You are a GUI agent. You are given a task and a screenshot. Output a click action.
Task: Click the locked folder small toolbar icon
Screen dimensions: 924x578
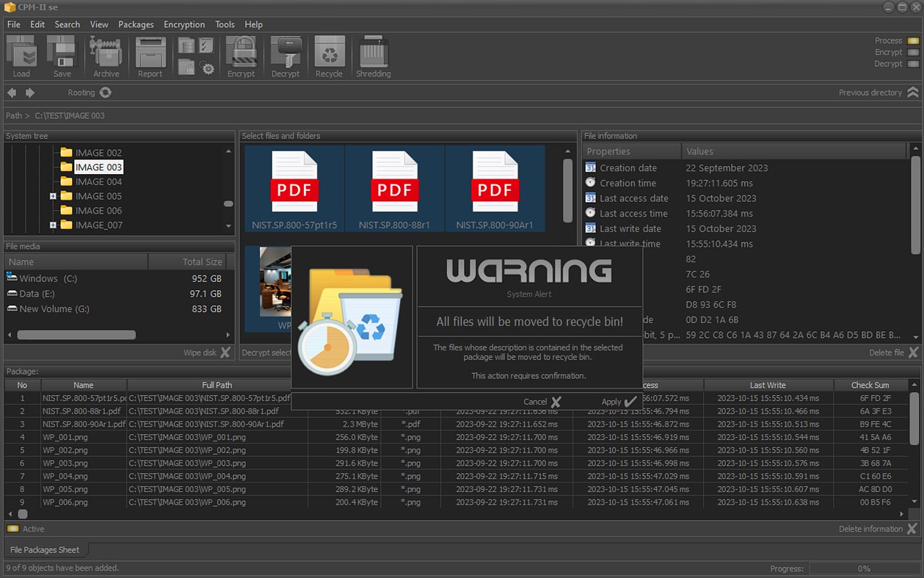click(x=186, y=68)
